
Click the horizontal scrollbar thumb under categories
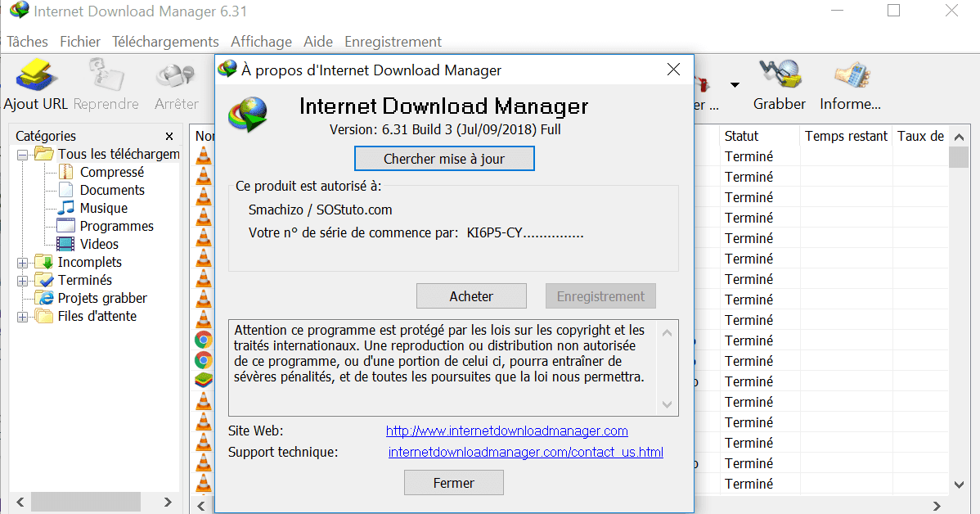click(86, 502)
